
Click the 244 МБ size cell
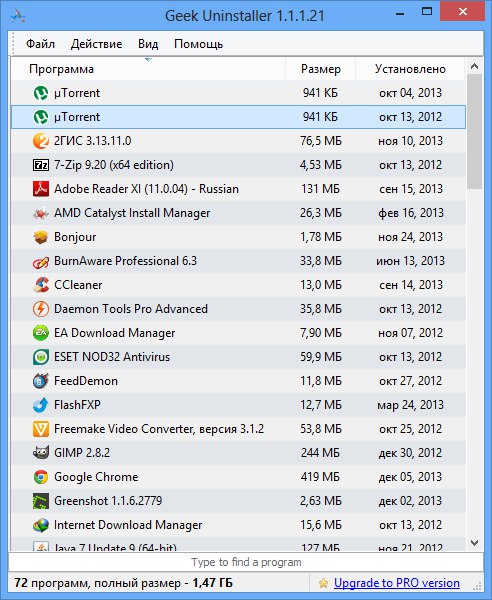point(320,453)
